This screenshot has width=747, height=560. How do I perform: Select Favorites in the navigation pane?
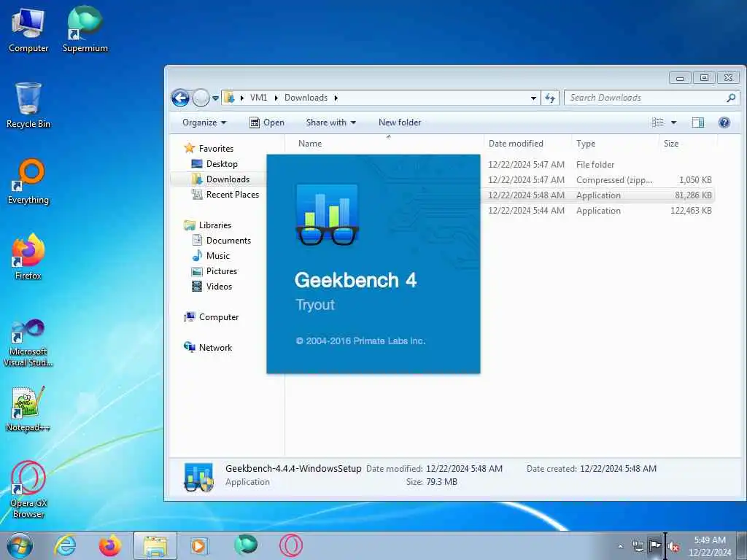click(x=209, y=148)
